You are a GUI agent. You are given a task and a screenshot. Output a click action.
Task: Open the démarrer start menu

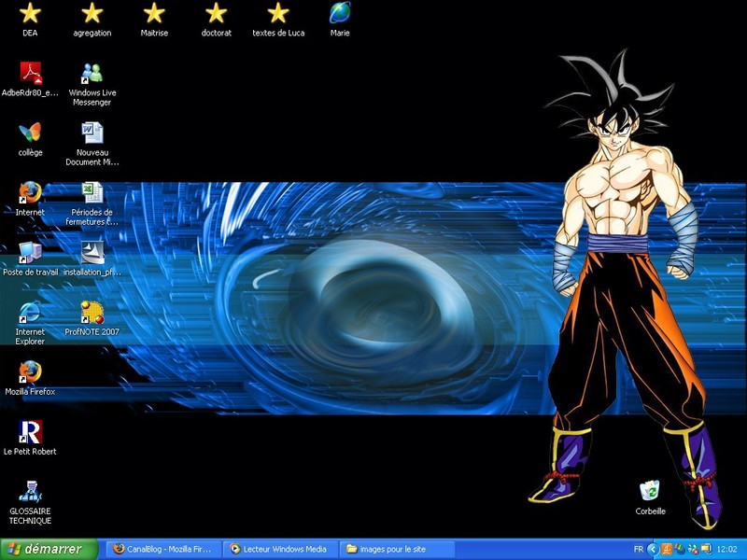[x=49, y=549]
